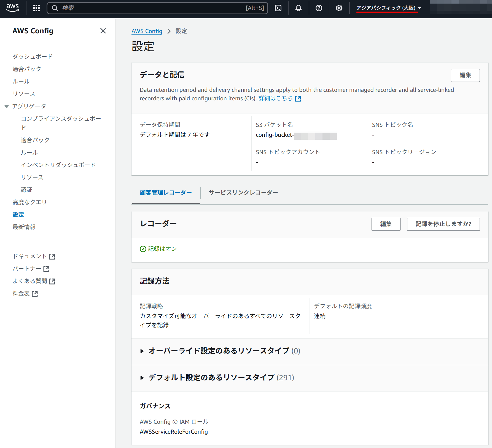Click the AWSServiceRoleForConfig role name
Image resolution: width=492 pixels, height=448 pixels.
coord(174,432)
